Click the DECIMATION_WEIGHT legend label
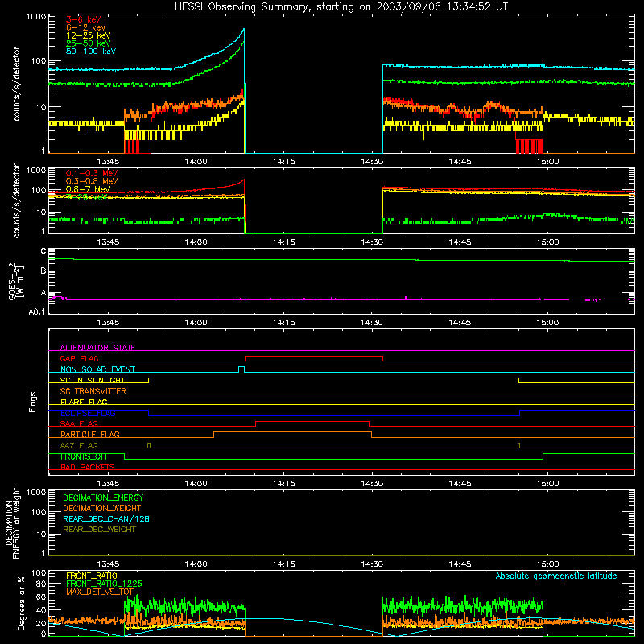 102,508
